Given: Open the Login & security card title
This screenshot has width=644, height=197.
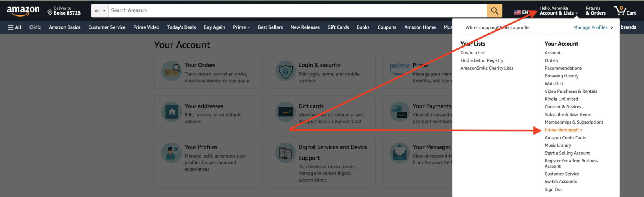Looking at the screenshot, I should pos(319,65).
